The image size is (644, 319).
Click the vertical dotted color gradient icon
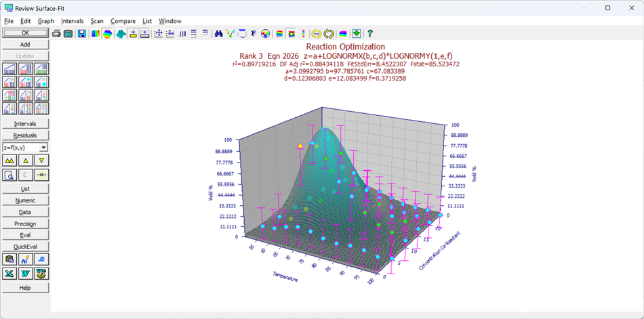303,34
